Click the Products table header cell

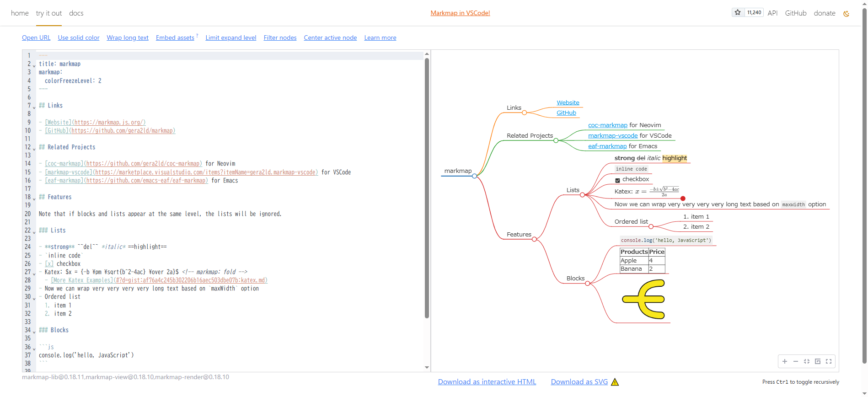634,252
